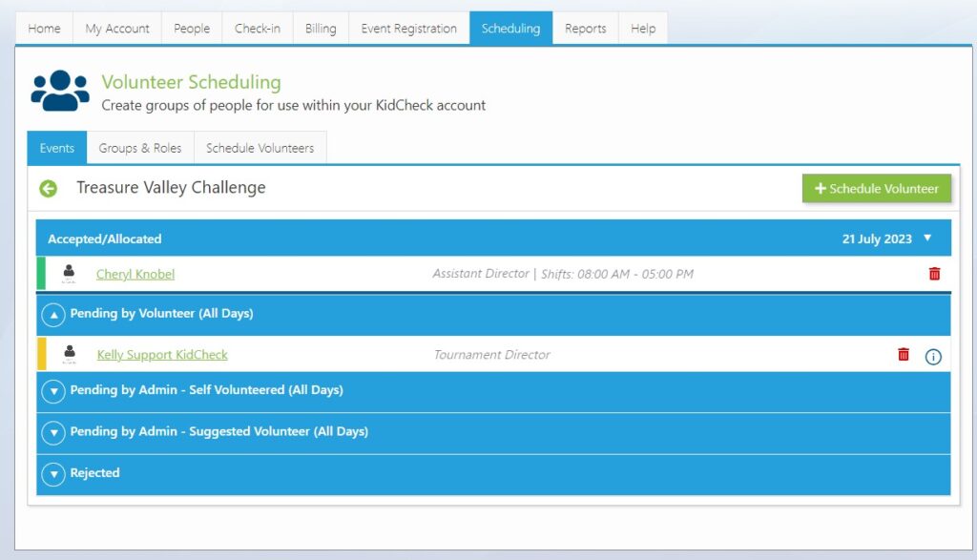This screenshot has width=977, height=560.
Task: Open the info icon for Kelly Support KidCheck
Action: click(933, 356)
